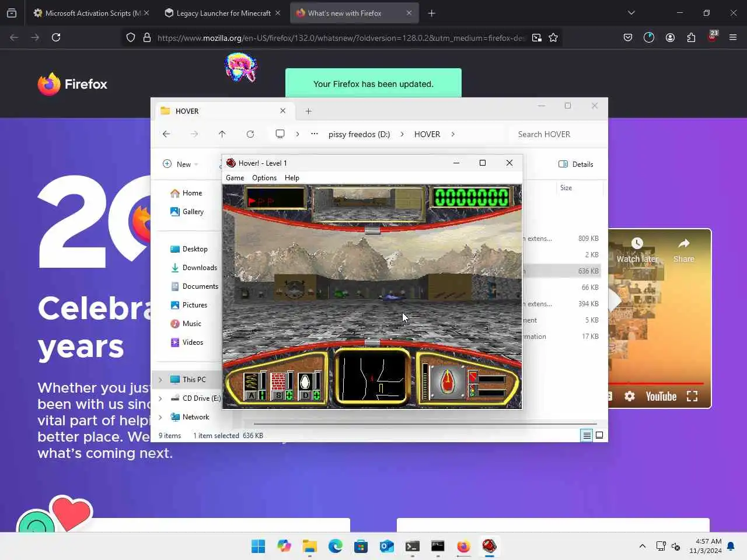Open Outlook from taskbar
Image resolution: width=747 pixels, height=560 pixels.
(386, 546)
